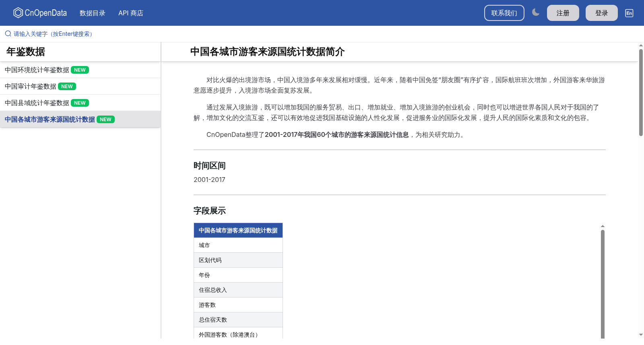The image size is (644, 345).
Task: Click the field table scrollbar up arrow
Action: tap(603, 226)
